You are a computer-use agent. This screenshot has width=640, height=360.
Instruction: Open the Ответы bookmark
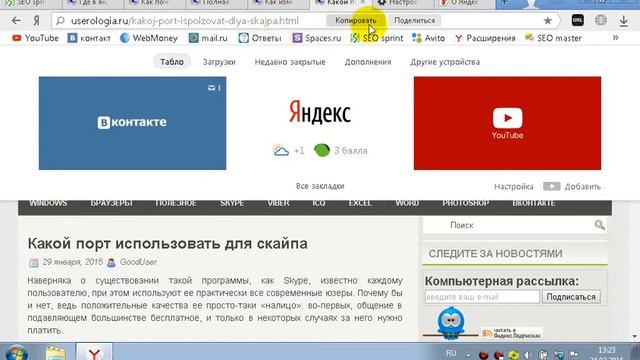[x=260, y=38]
